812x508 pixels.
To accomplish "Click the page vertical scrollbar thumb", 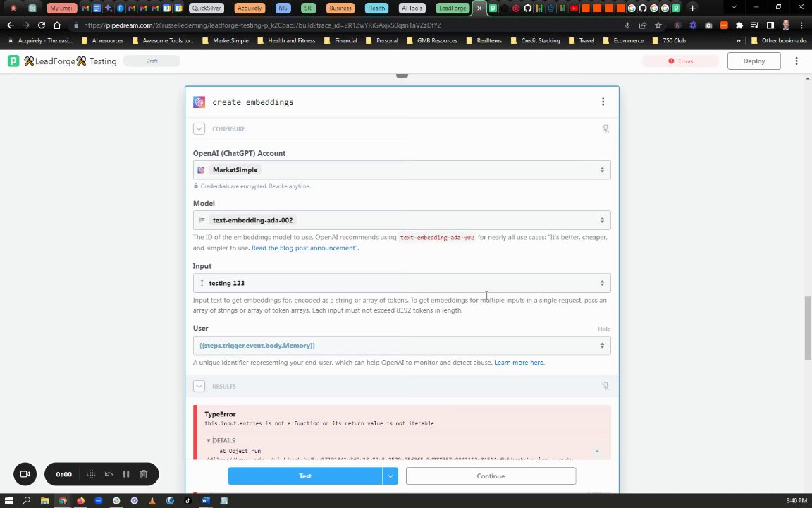I will tap(807, 327).
